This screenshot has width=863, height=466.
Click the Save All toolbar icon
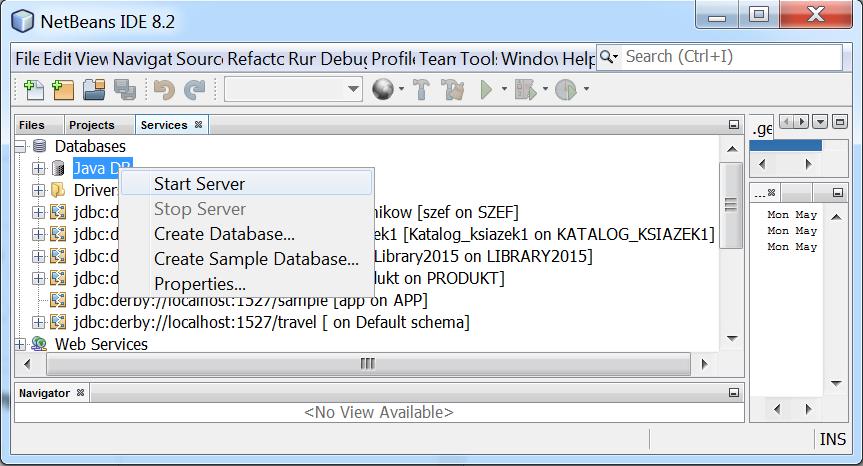tap(125, 89)
